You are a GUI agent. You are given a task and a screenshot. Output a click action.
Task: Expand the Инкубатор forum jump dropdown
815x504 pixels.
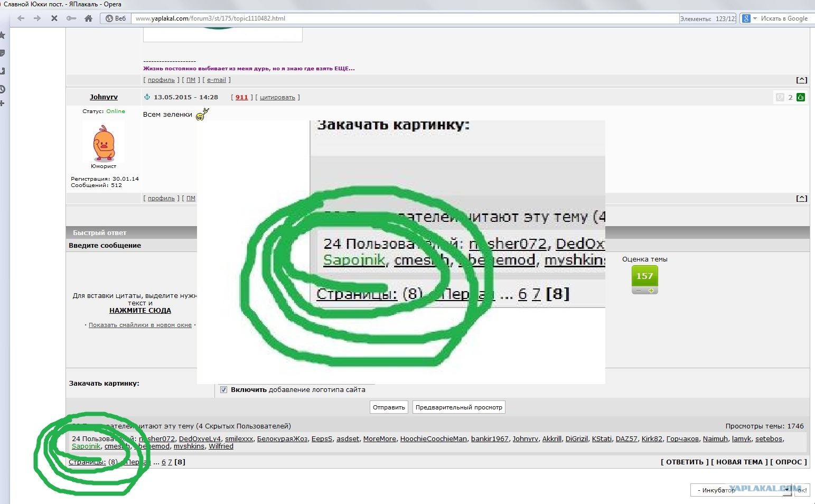(x=742, y=490)
